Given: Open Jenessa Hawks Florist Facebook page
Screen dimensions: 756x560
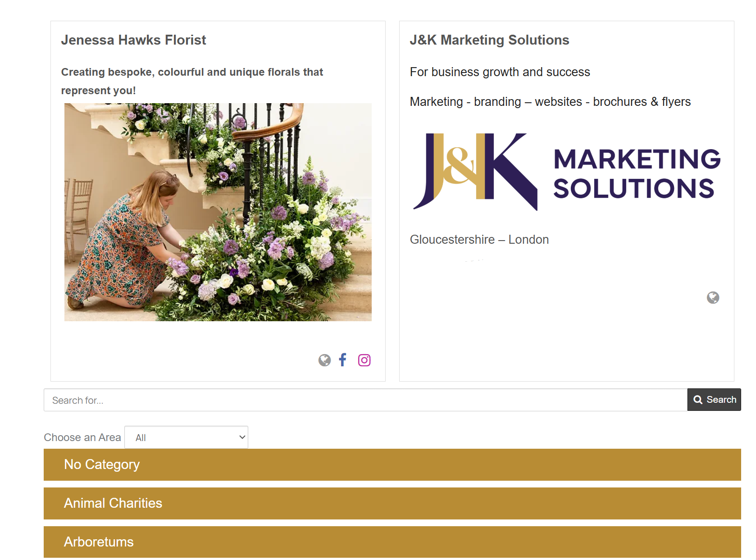Looking at the screenshot, I should pos(343,360).
